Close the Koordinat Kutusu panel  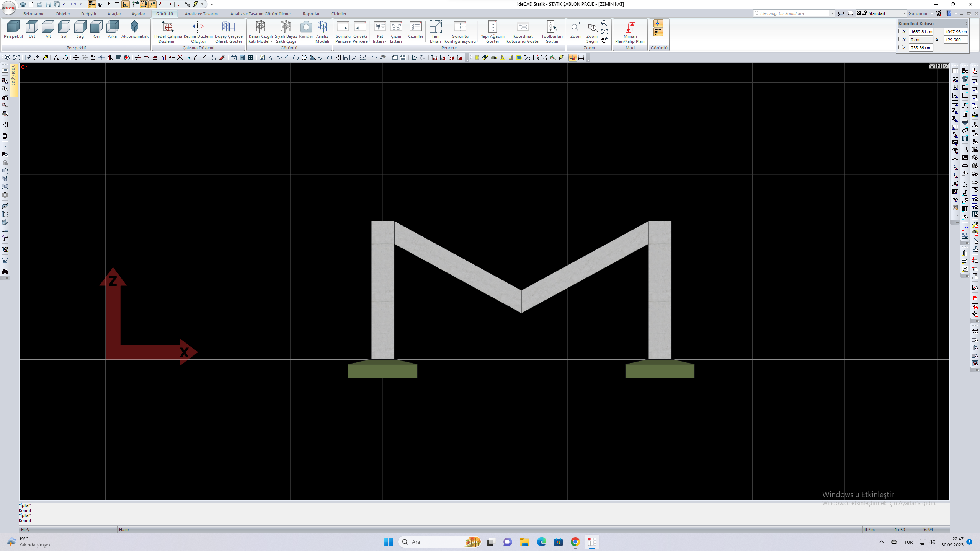click(965, 24)
